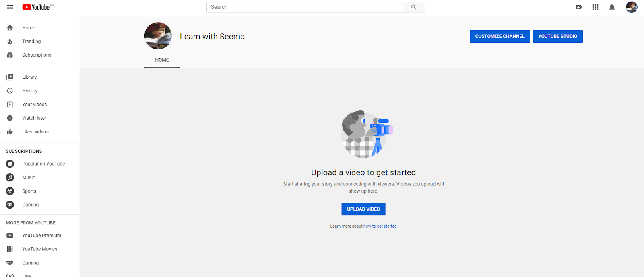Click the YOUTUBE STUDIO button
The image size is (644, 277).
tap(558, 36)
